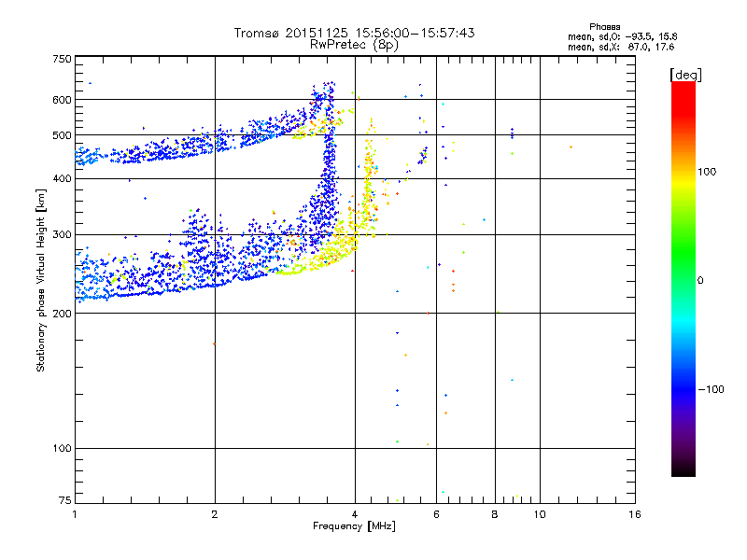Click the 0 colorbar tick label
This screenshot has width=747, height=560.
[x=700, y=281]
